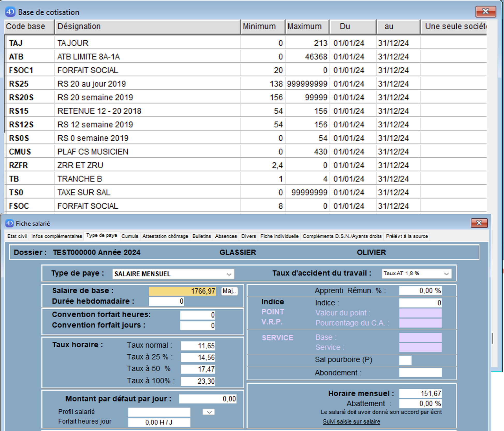Screen dimensions: 504x431
Task: Open the Attestation chômage tab
Action: [165, 236]
